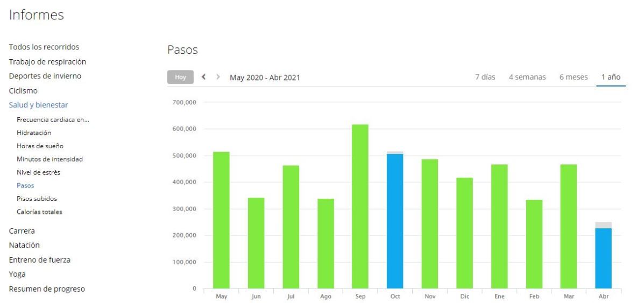This screenshot has height=303, width=644.
Task: Select the 4 semanas range tab
Action: [x=527, y=77]
